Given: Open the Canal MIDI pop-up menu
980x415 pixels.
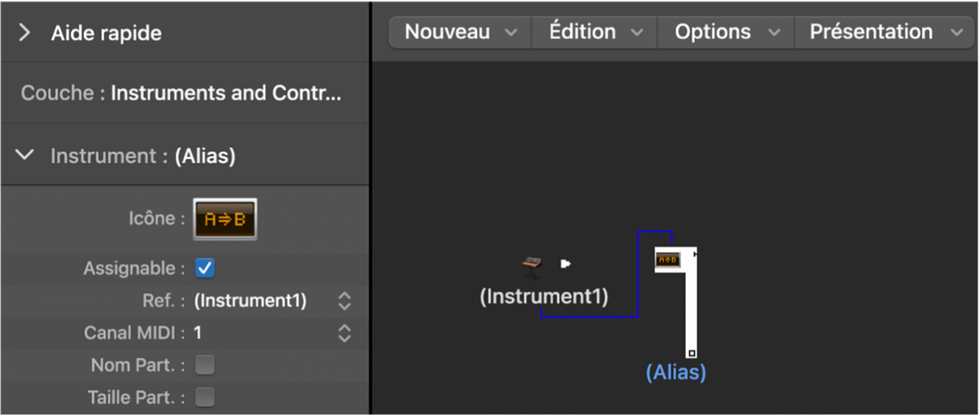Looking at the screenshot, I should tap(344, 332).
